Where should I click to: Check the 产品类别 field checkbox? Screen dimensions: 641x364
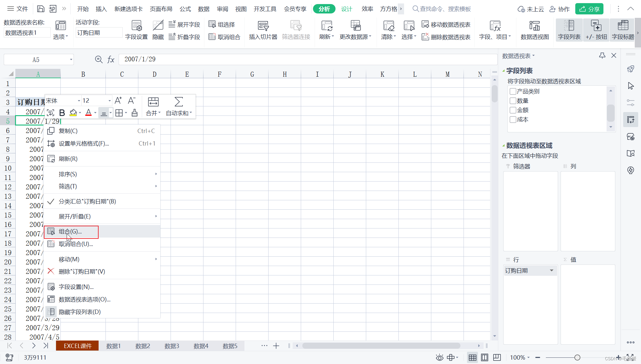(x=513, y=91)
